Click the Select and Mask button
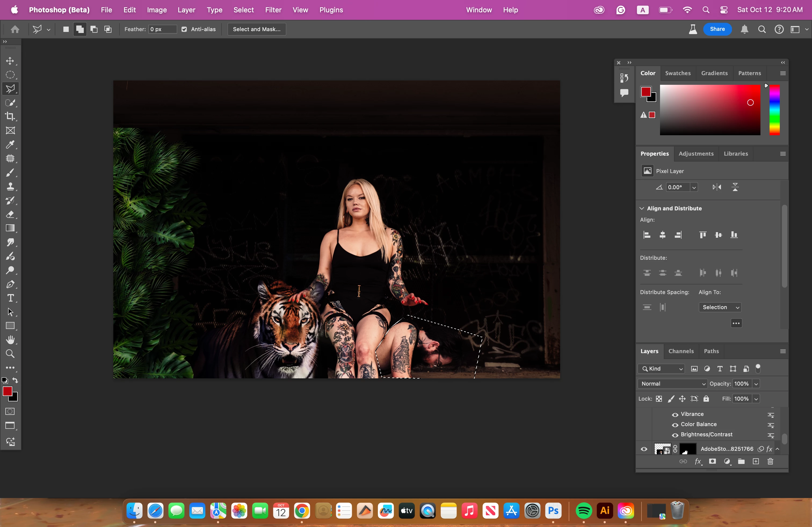The image size is (812, 527). pos(256,29)
